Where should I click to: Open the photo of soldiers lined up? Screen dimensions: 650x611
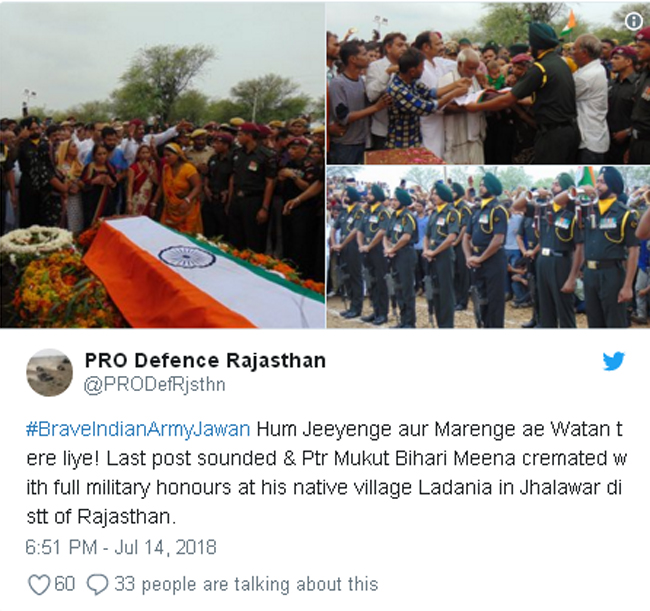pyautogui.click(x=488, y=247)
